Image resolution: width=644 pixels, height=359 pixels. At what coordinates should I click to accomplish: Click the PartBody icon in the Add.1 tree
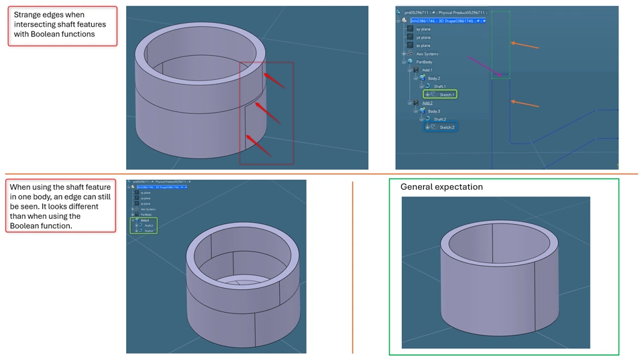pos(410,61)
